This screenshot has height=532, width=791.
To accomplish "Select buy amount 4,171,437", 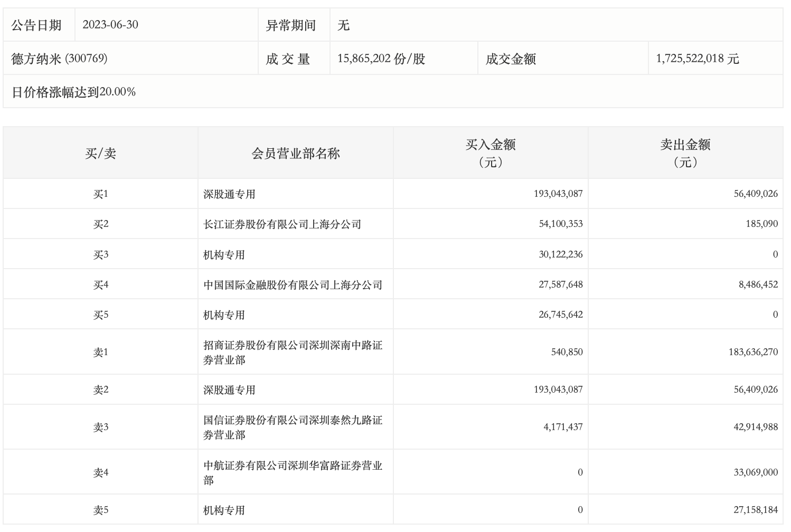I will pyautogui.click(x=563, y=427).
